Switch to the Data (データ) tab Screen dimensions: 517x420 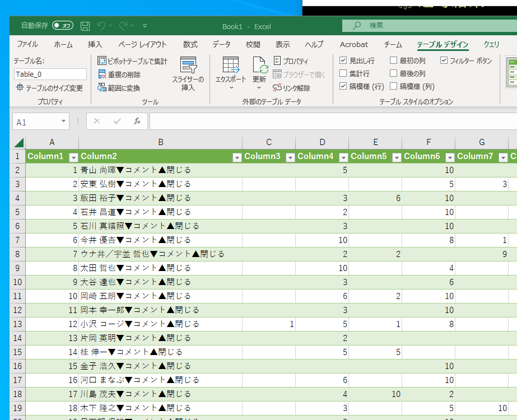pyautogui.click(x=221, y=44)
